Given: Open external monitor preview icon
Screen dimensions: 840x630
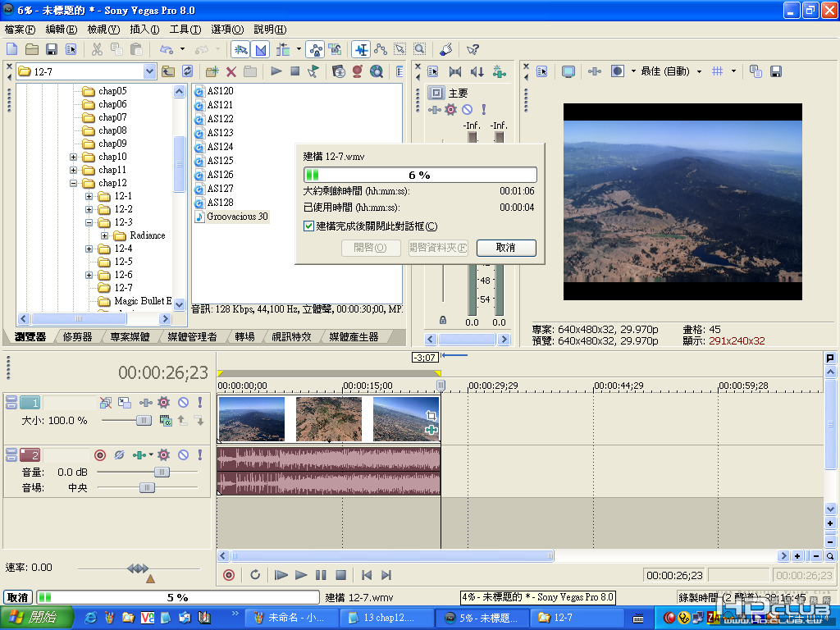Looking at the screenshot, I should click(x=568, y=71).
